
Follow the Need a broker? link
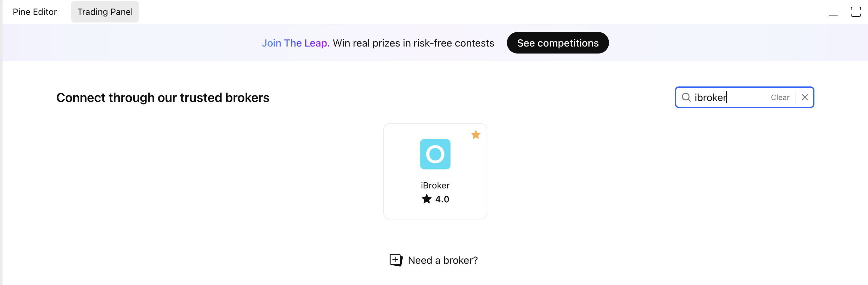pos(443,260)
